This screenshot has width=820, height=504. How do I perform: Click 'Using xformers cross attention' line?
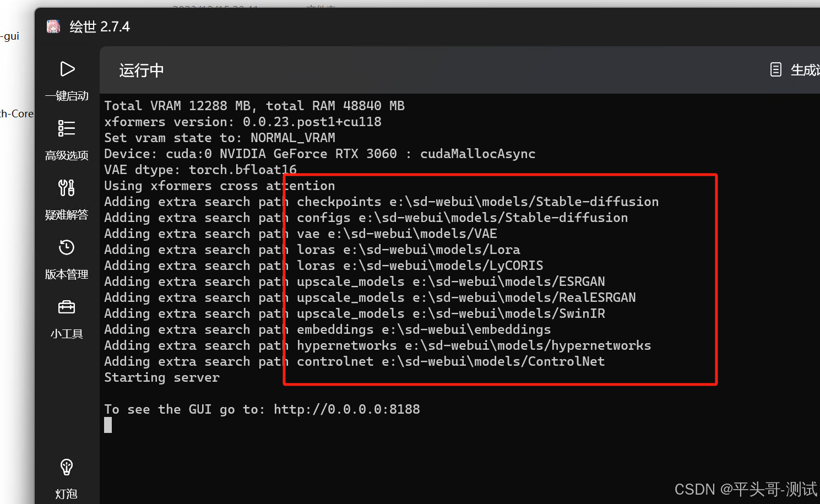coord(220,186)
